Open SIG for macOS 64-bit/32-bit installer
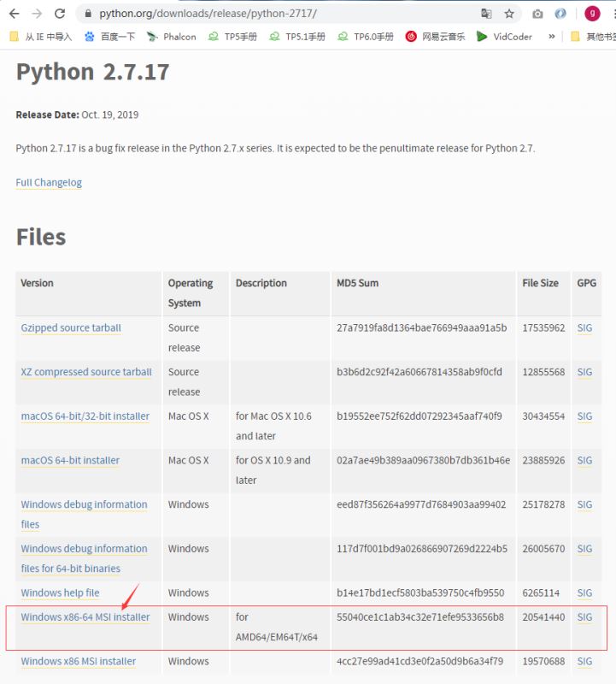 point(584,416)
